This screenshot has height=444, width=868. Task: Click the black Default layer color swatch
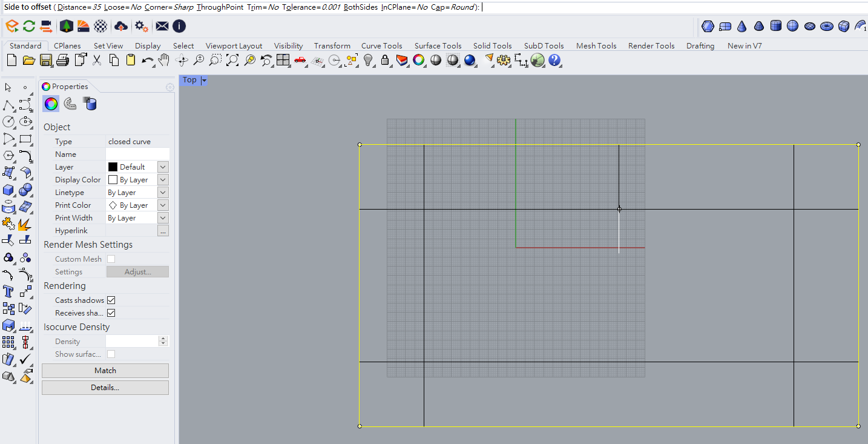(112, 167)
